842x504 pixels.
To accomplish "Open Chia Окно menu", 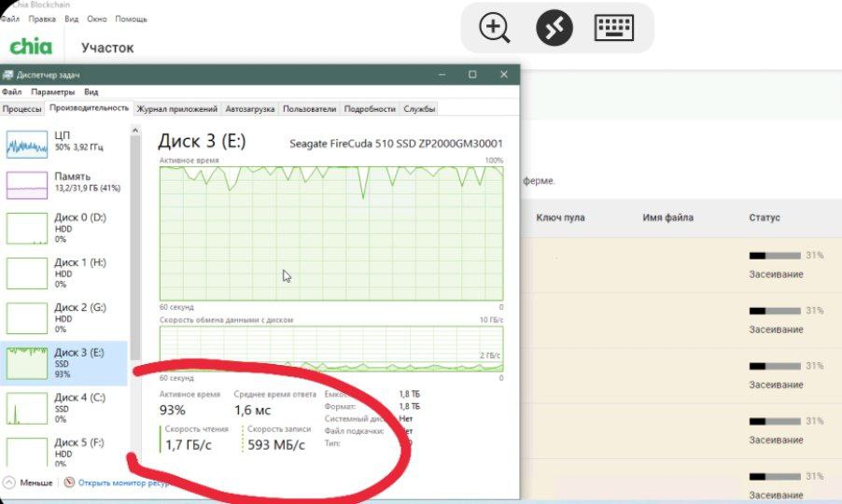I will coord(97,19).
